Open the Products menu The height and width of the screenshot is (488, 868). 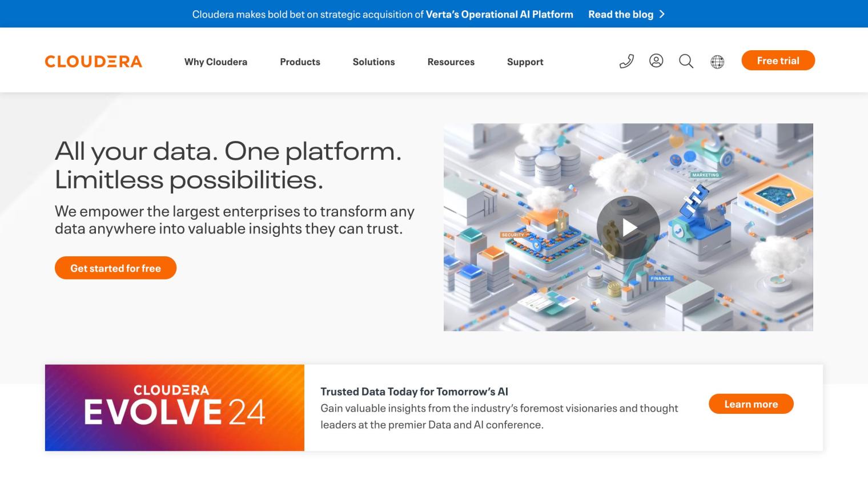click(300, 62)
